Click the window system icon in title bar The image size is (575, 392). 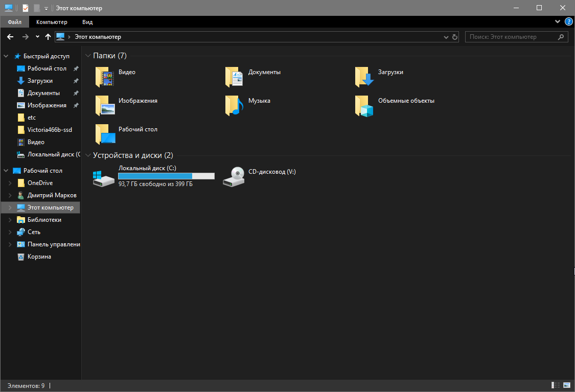tap(9, 8)
